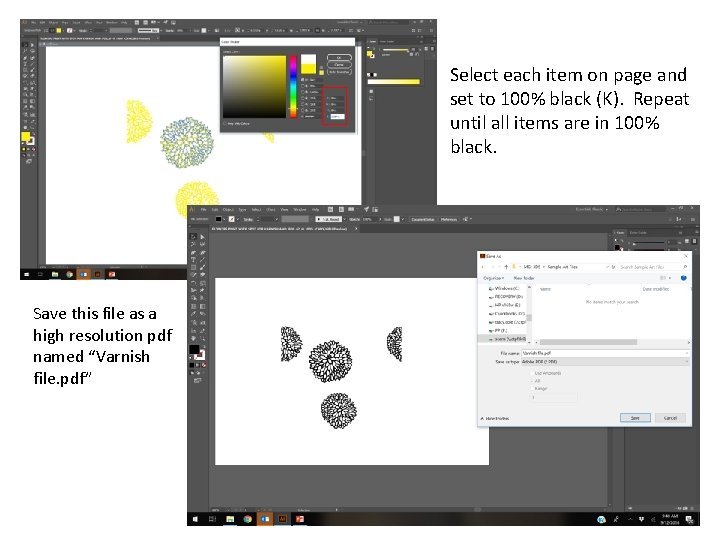Click New folder in the Save As dialog

pyautogui.click(x=524, y=278)
